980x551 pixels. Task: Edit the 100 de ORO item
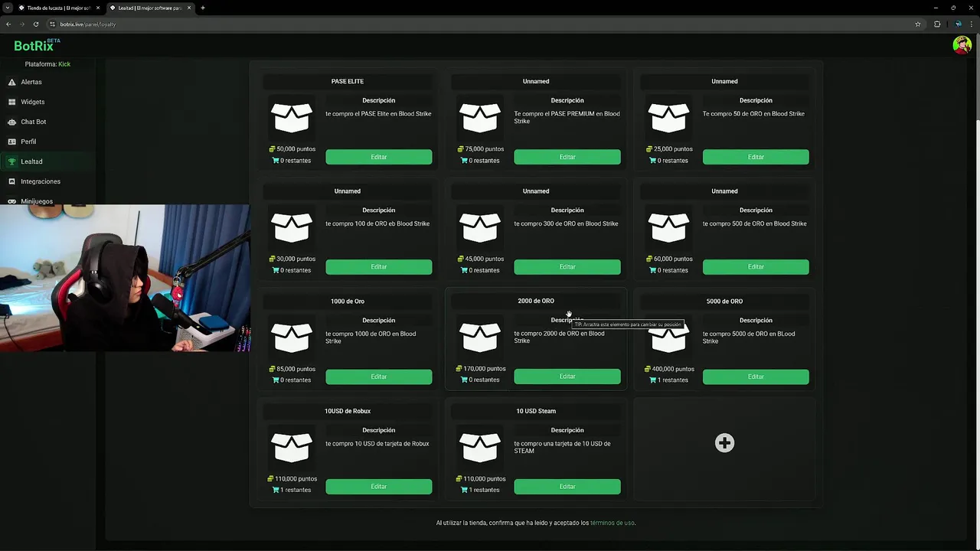pos(379,267)
